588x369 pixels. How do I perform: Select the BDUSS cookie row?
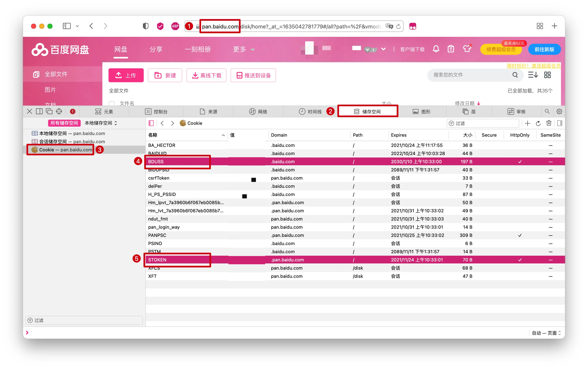pos(355,162)
